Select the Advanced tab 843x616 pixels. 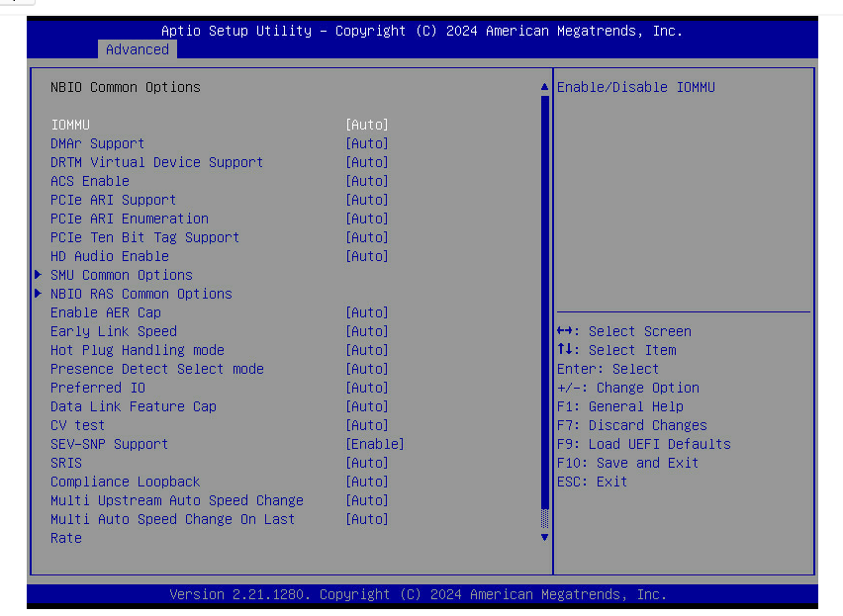[137, 49]
